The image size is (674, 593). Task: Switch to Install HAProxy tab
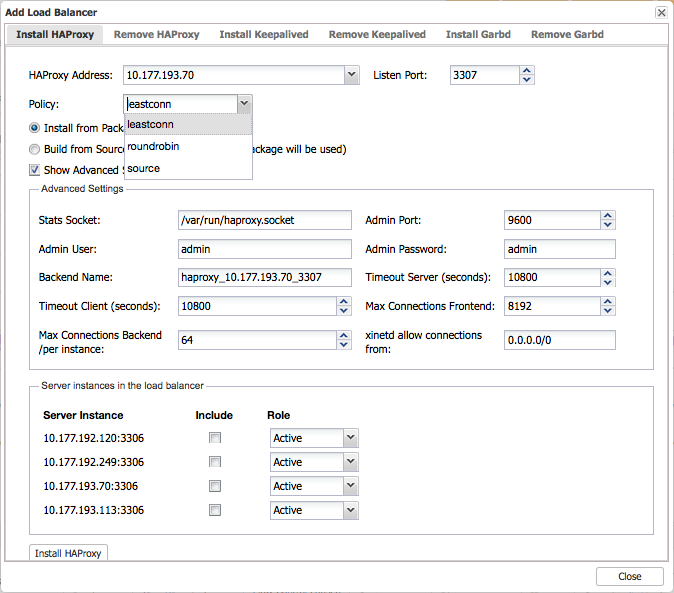click(x=55, y=34)
